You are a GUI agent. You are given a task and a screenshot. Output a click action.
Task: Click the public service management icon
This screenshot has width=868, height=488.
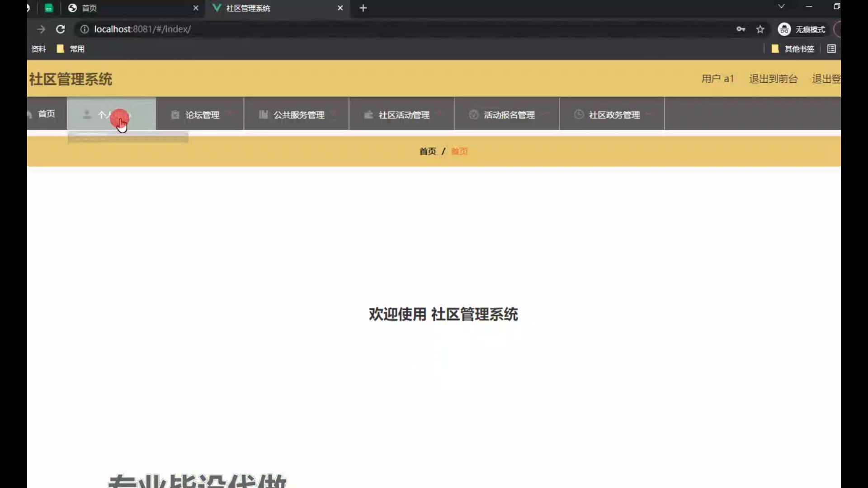coord(263,115)
